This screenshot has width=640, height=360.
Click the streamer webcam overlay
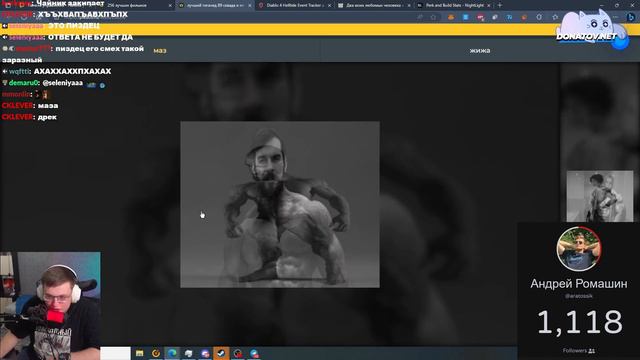(x=50, y=306)
